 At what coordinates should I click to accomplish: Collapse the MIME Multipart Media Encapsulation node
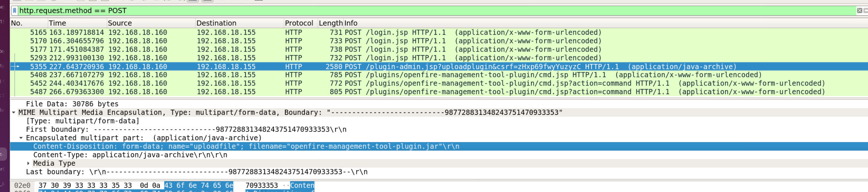pyautogui.click(x=14, y=112)
